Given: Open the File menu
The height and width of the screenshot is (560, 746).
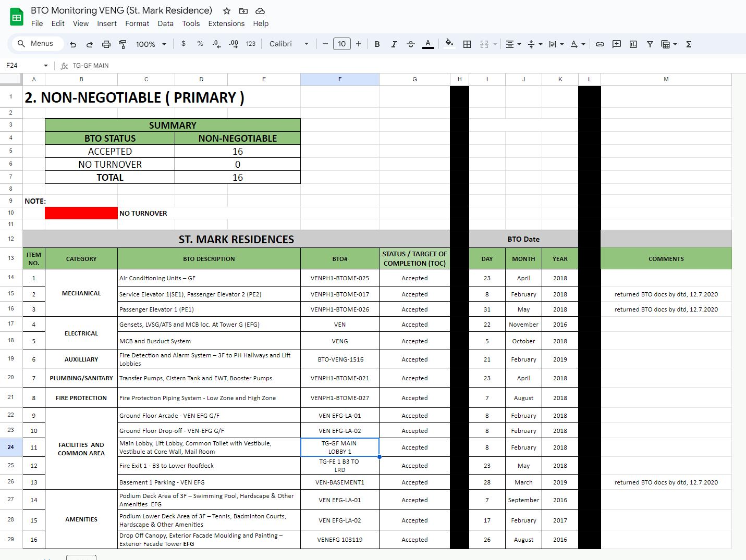Looking at the screenshot, I should 37,23.
